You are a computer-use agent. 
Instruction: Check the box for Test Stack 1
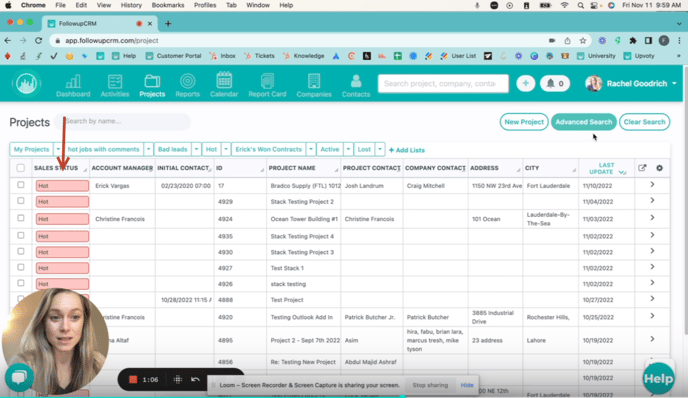(21, 267)
